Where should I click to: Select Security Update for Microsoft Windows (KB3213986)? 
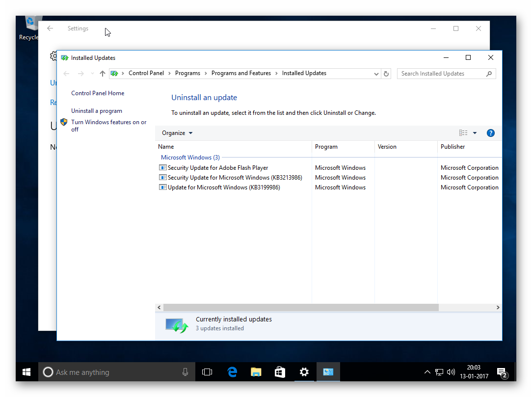pyautogui.click(x=235, y=178)
